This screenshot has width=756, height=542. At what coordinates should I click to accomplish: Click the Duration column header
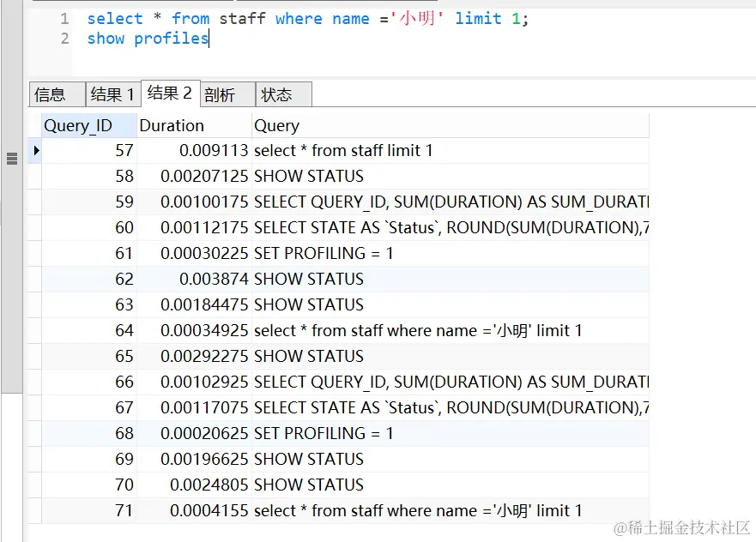tap(194, 126)
